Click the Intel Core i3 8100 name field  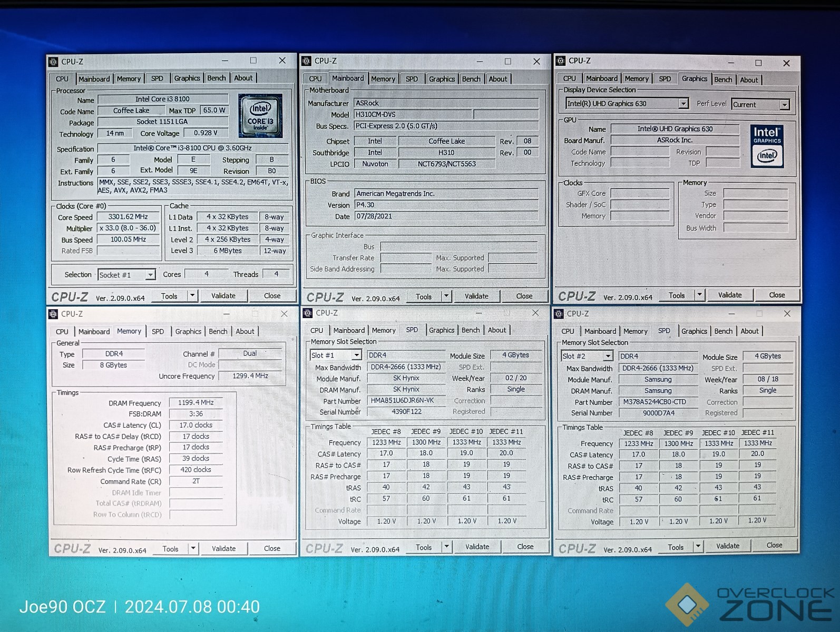tap(163, 99)
